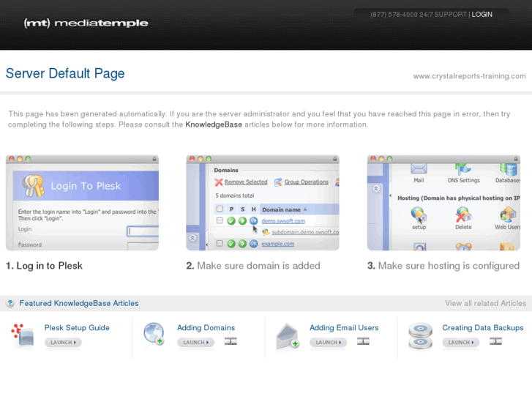This screenshot has width=532, height=399.
Task: Open the Plesk Setup Guide article title
Action: tap(77, 328)
